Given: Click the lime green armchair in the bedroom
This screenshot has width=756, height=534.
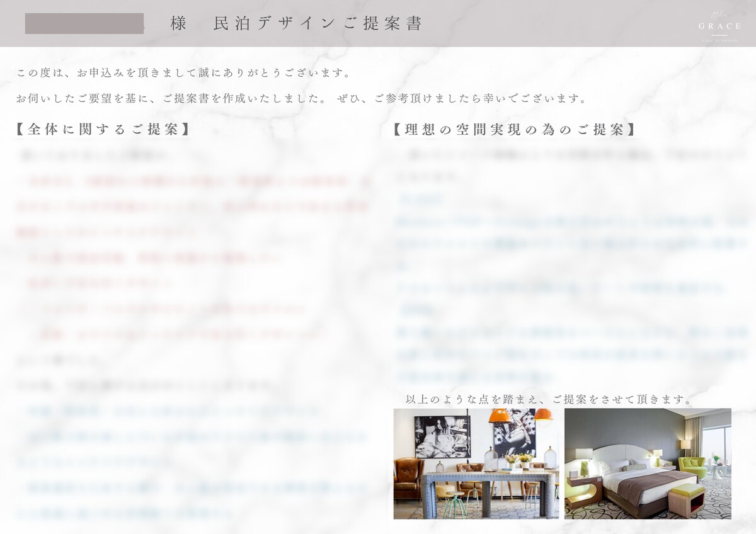Looking at the screenshot, I should pyautogui.click(x=693, y=467).
